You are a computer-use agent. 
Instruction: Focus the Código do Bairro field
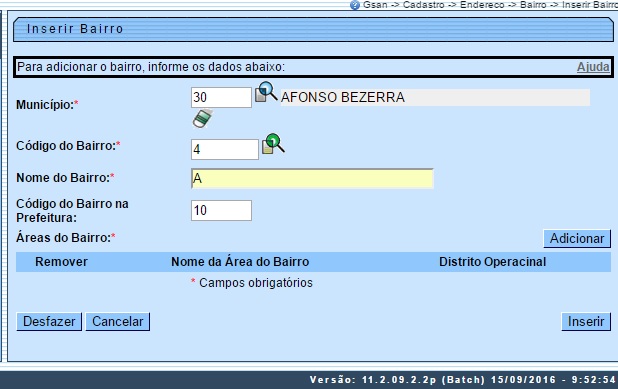pos(225,149)
